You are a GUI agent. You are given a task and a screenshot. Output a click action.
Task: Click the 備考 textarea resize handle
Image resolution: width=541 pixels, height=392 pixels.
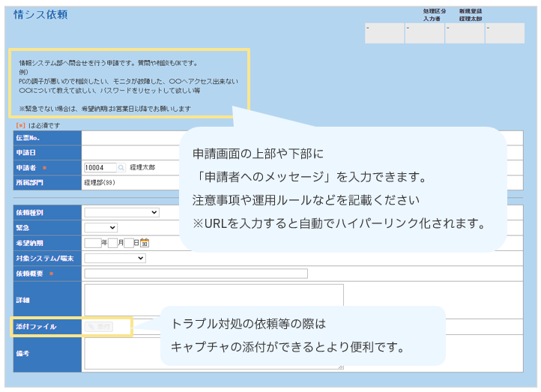point(341,367)
